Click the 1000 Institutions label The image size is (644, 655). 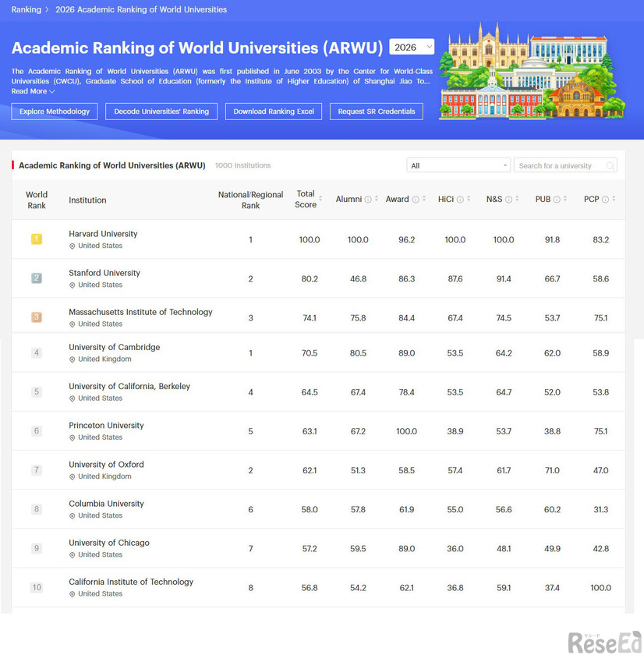(242, 165)
